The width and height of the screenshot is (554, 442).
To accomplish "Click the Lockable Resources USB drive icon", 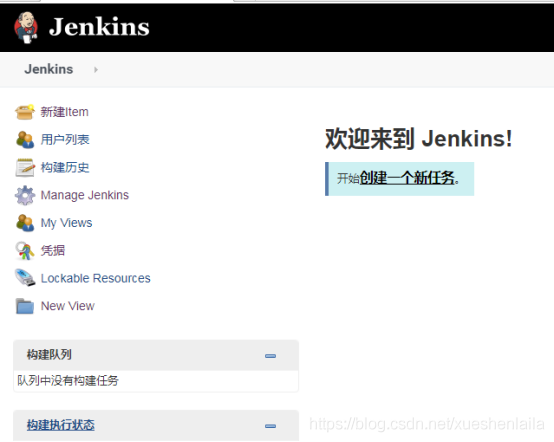I will pyautogui.click(x=25, y=278).
